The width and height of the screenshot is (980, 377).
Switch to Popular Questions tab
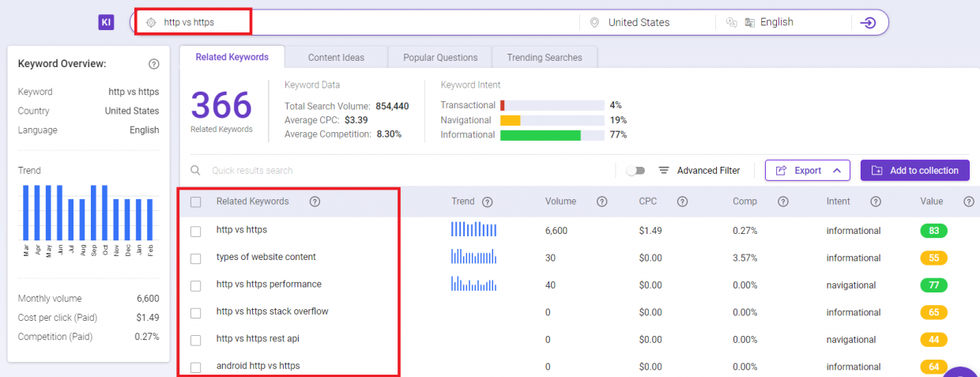[x=440, y=57]
